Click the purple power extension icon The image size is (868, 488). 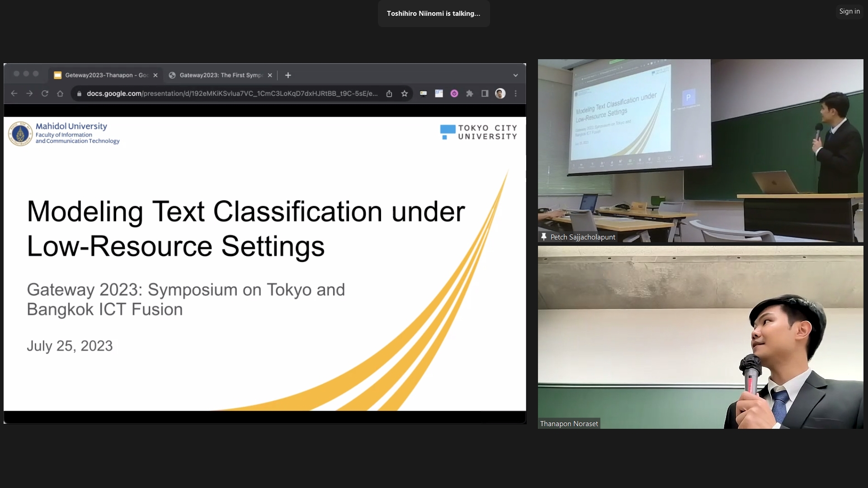[454, 94]
